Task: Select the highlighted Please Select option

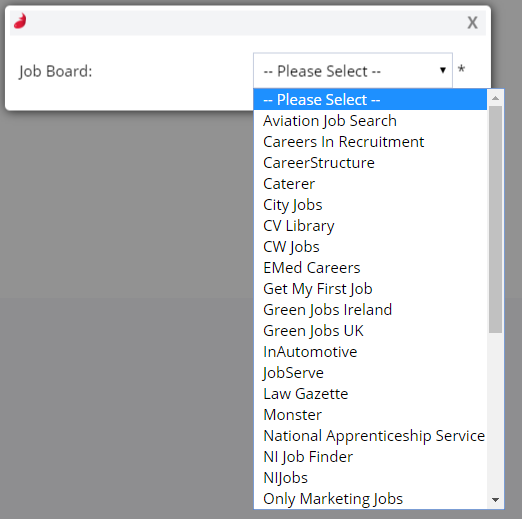Action: pos(370,99)
